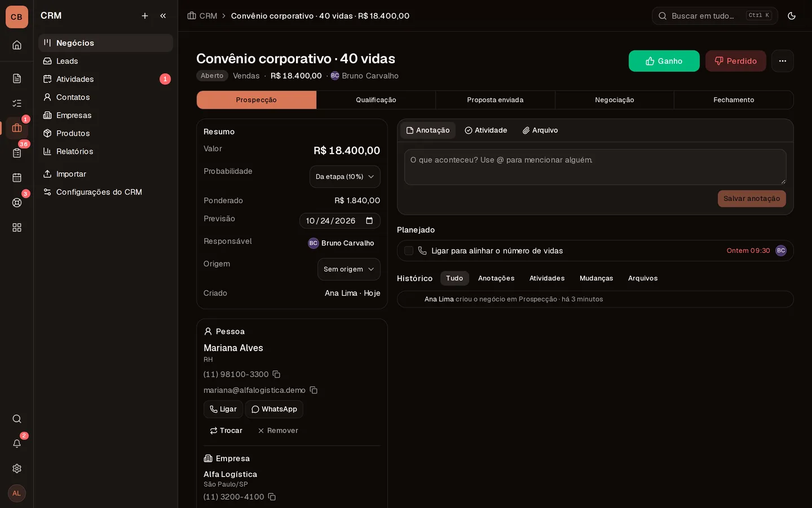Copy Mariana's phone number (11) 98100-3300

click(276, 374)
